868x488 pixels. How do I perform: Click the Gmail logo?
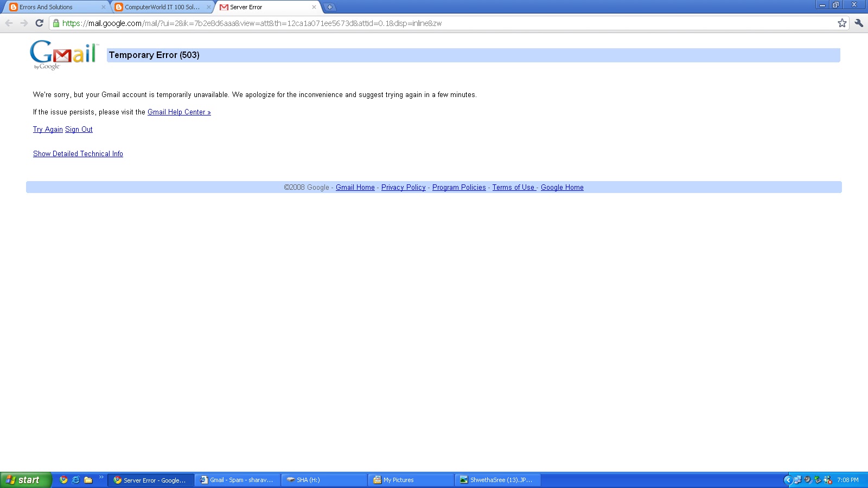(64, 55)
